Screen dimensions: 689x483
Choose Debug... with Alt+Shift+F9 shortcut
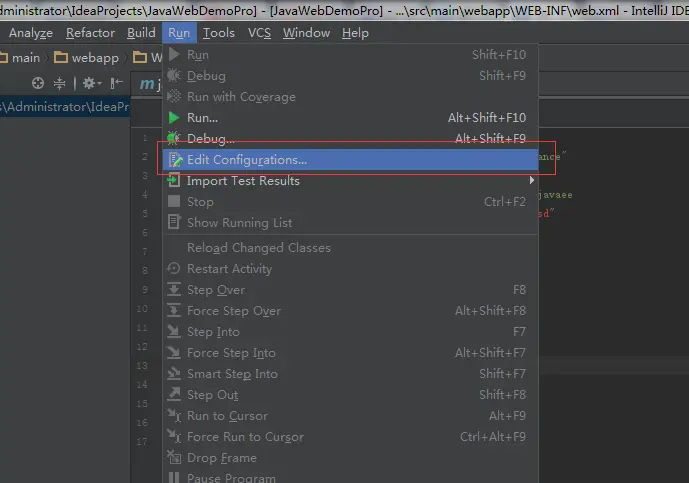click(351, 139)
